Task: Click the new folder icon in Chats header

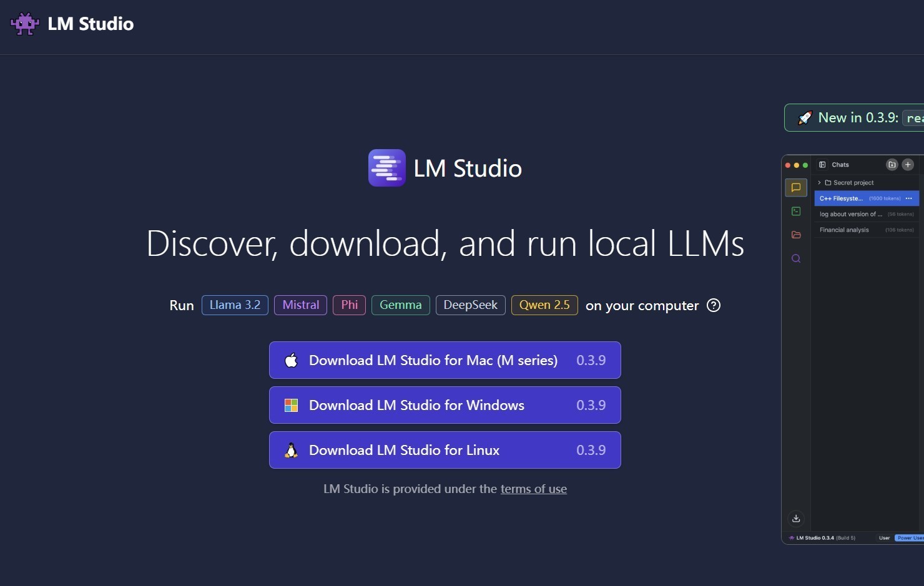Action: 892,165
